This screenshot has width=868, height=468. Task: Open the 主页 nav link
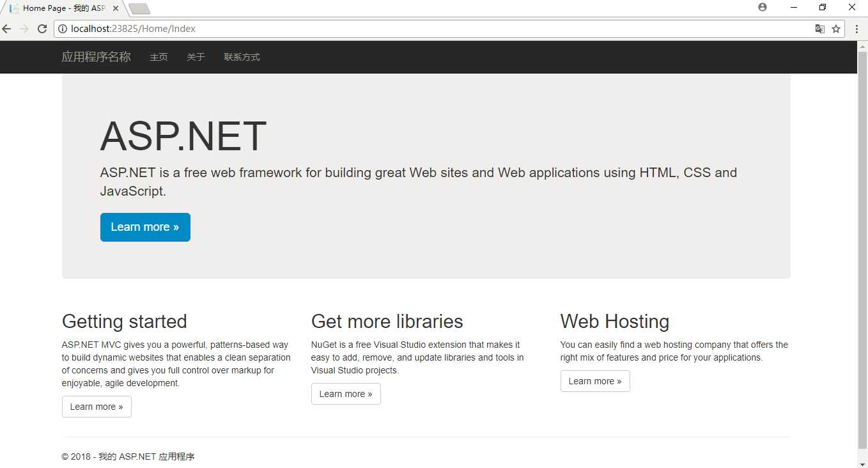click(159, 57)
